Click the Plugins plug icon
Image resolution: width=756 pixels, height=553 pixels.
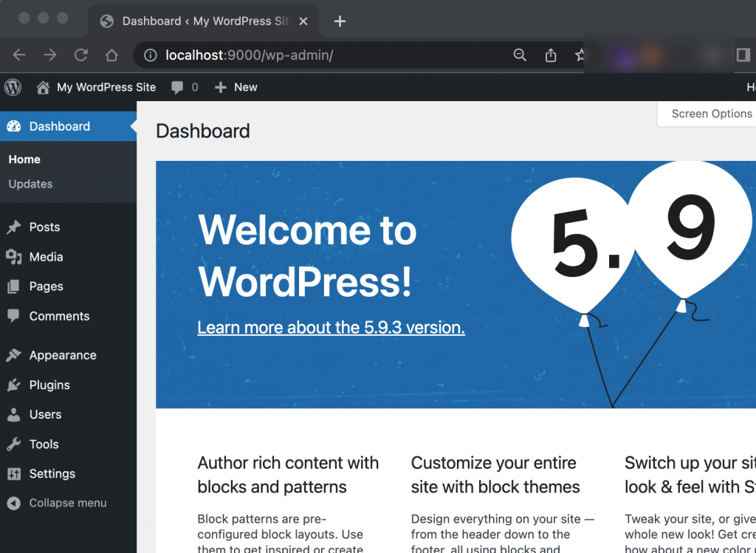click(x=14, y=385)
